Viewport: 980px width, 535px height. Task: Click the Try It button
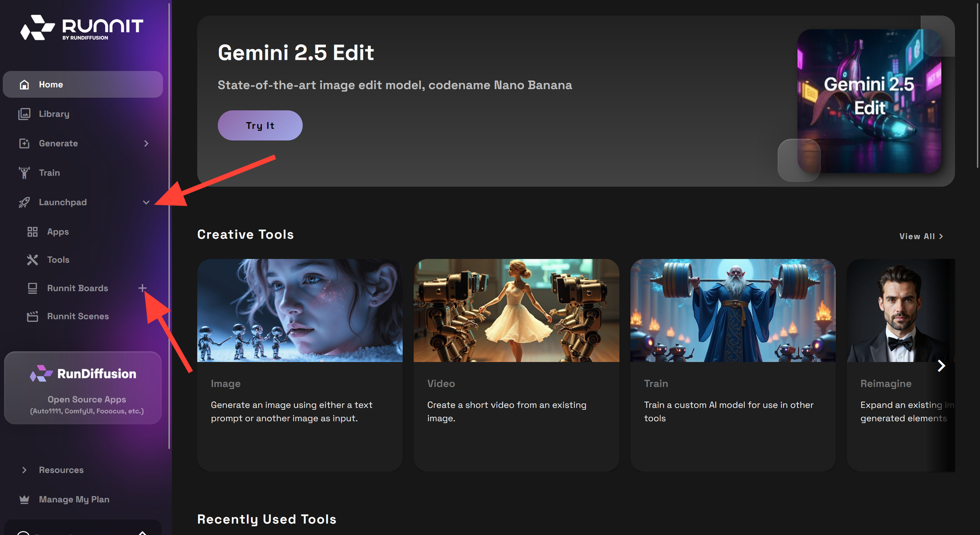(x=260, y=125)
